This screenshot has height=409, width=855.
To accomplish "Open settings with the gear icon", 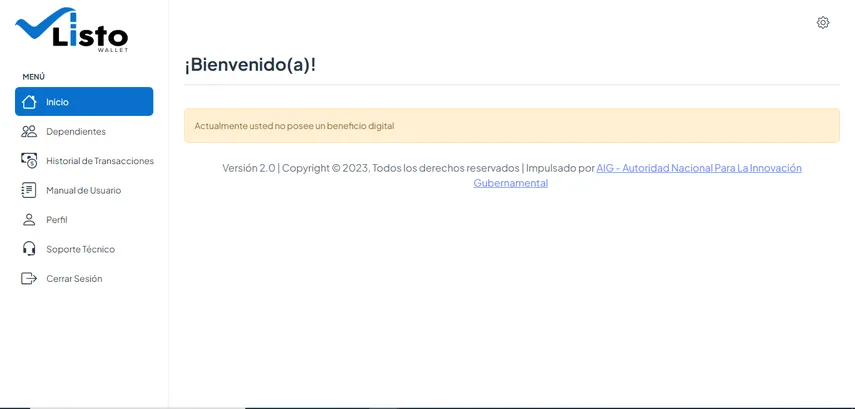I will [823, 23].
